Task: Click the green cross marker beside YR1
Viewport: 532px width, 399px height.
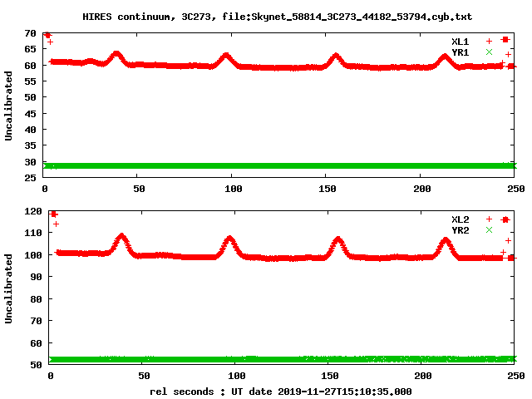Action: [489, 52]
